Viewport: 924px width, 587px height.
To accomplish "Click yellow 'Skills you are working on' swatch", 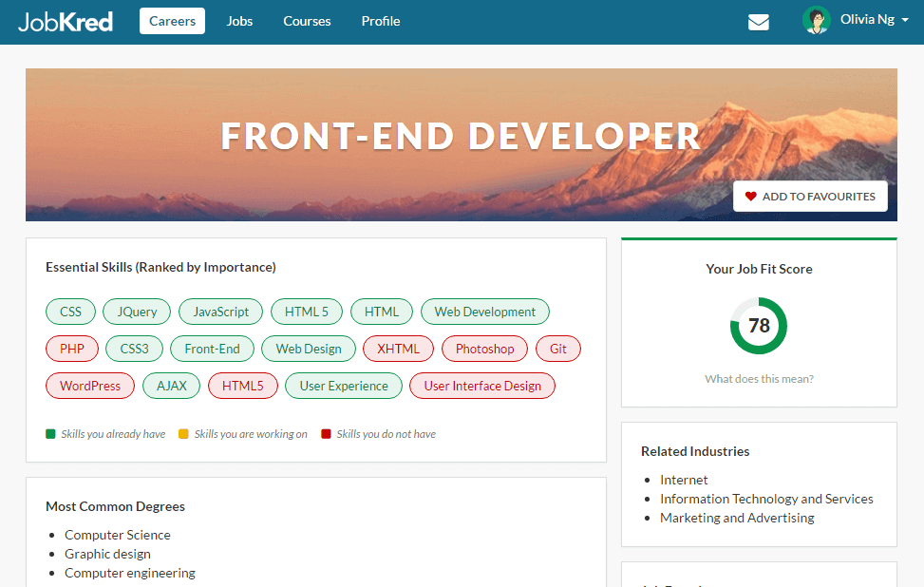I will (x=184, y=434).
